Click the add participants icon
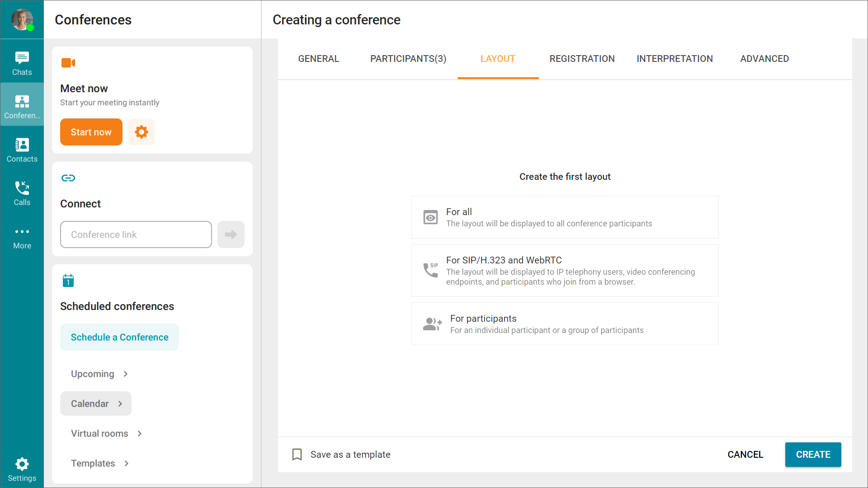This screenshot has width=868, height=488. click(432, 324)
